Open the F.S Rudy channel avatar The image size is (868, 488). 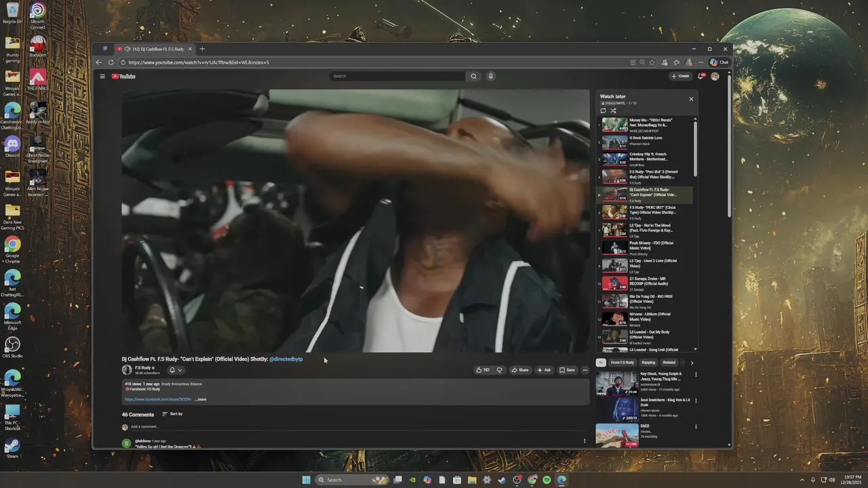click(126, 370)
